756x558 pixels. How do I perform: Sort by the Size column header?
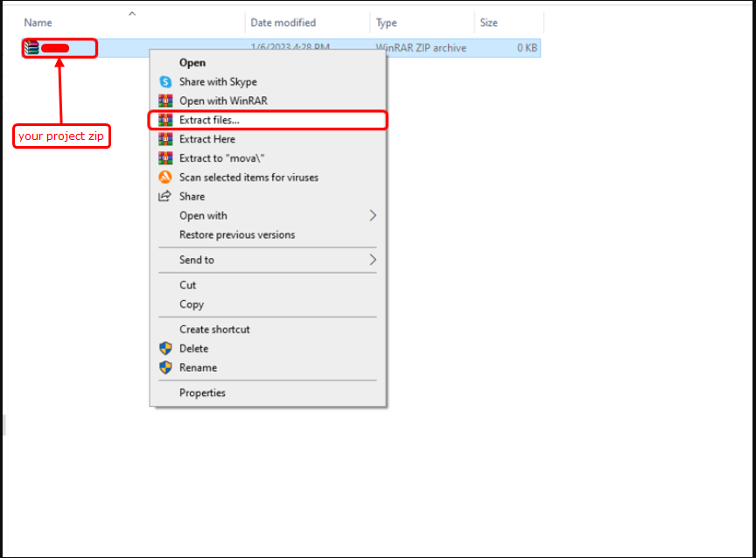[x=490, y=23]
